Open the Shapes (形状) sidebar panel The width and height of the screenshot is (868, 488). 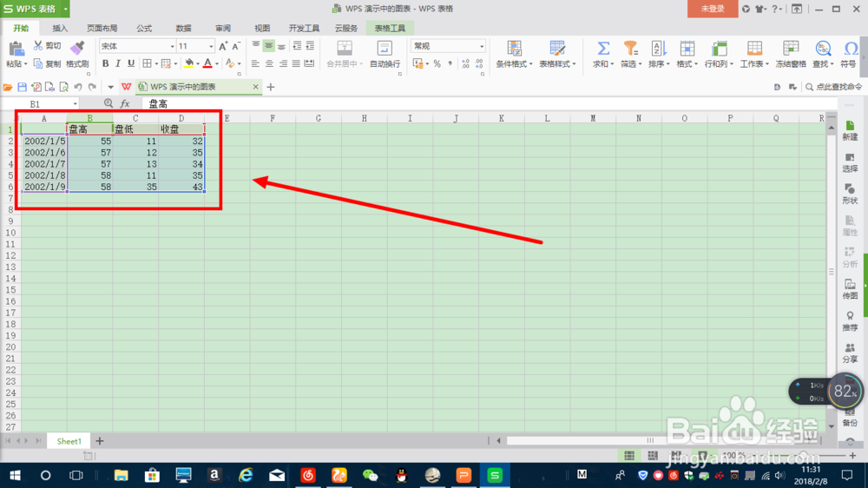(850, 195)
